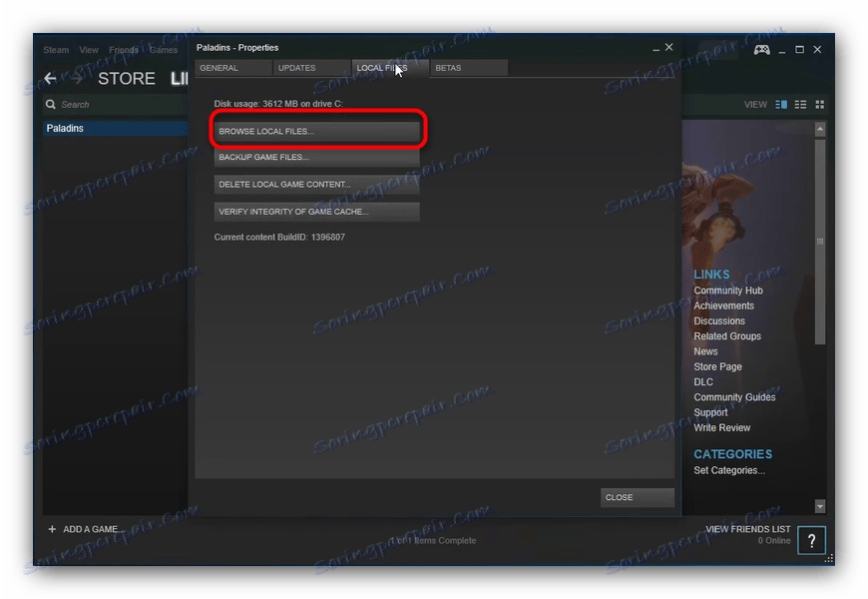Select the LOCAL FILES tab

[390, 68]
